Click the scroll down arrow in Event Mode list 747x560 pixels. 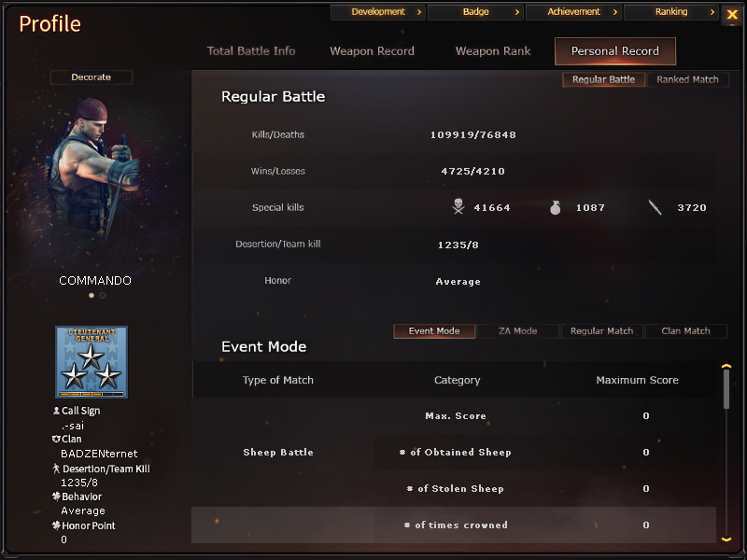pos(726,539)
